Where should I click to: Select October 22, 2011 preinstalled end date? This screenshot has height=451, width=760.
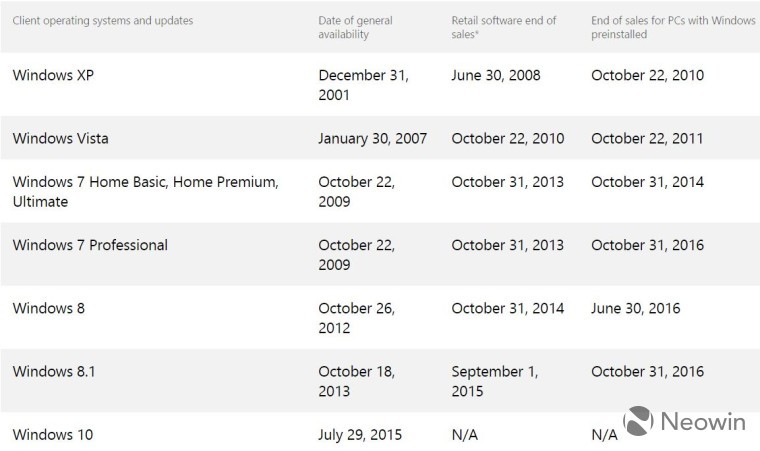point(647,139)
